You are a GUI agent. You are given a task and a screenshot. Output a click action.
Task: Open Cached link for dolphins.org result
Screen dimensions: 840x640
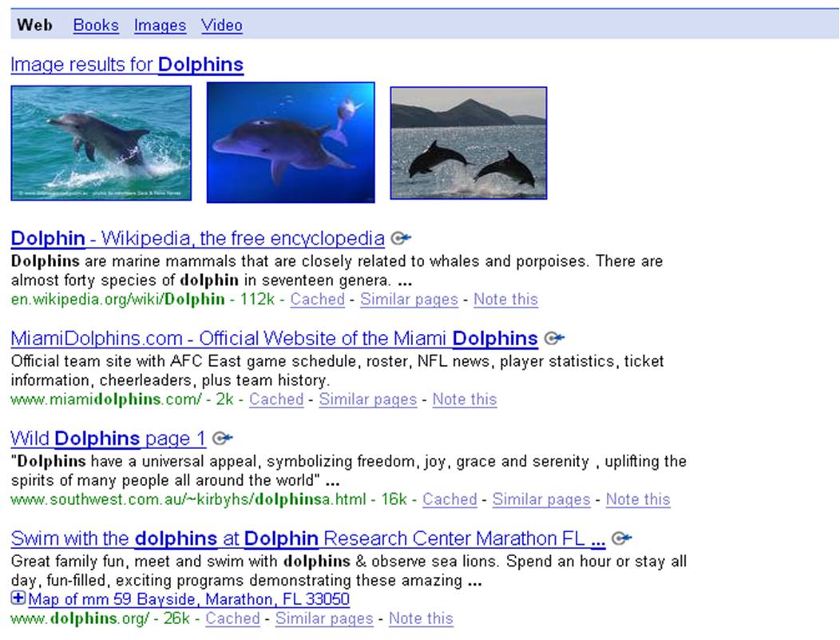(x=232, y=618)
